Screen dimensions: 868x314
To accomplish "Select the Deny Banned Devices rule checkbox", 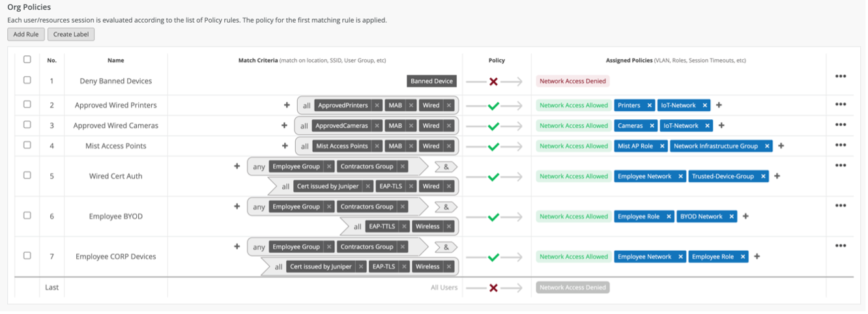I will point(27,80).
